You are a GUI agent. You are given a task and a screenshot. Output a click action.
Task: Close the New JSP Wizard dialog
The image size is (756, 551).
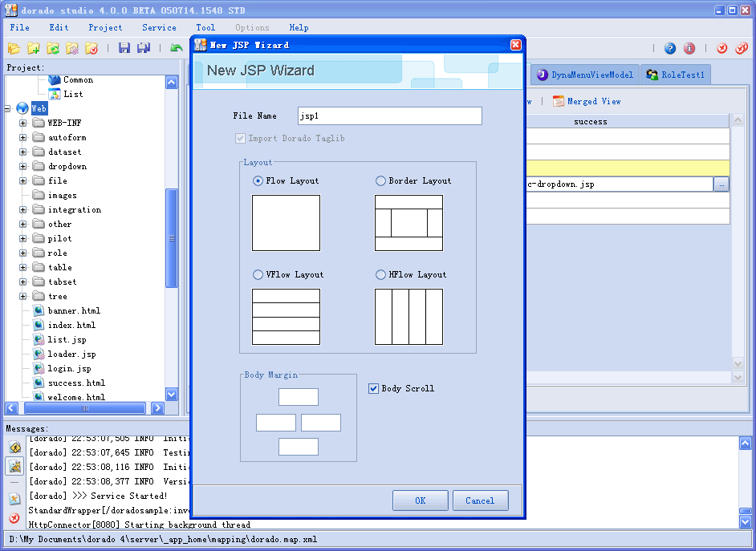(x=515, y=45)
